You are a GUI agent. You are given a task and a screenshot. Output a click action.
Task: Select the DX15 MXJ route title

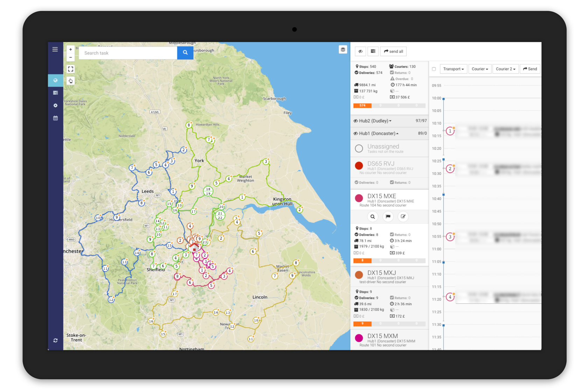click(x=381, y=273)
